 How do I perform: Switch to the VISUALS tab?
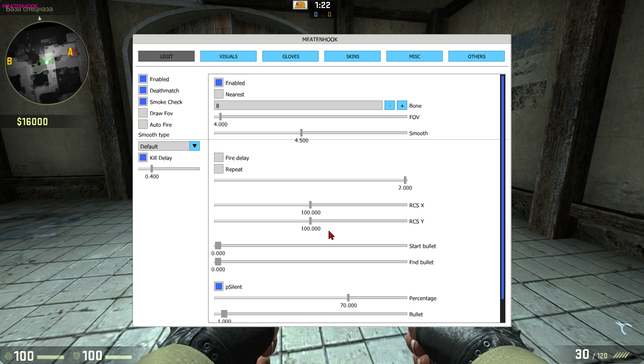coord(228,56)
